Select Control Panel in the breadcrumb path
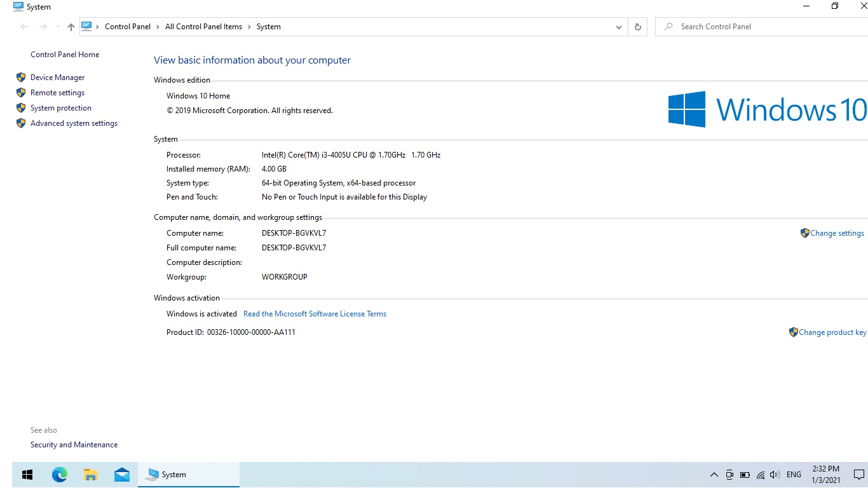868x488 pixels. (x=128, y=27)
